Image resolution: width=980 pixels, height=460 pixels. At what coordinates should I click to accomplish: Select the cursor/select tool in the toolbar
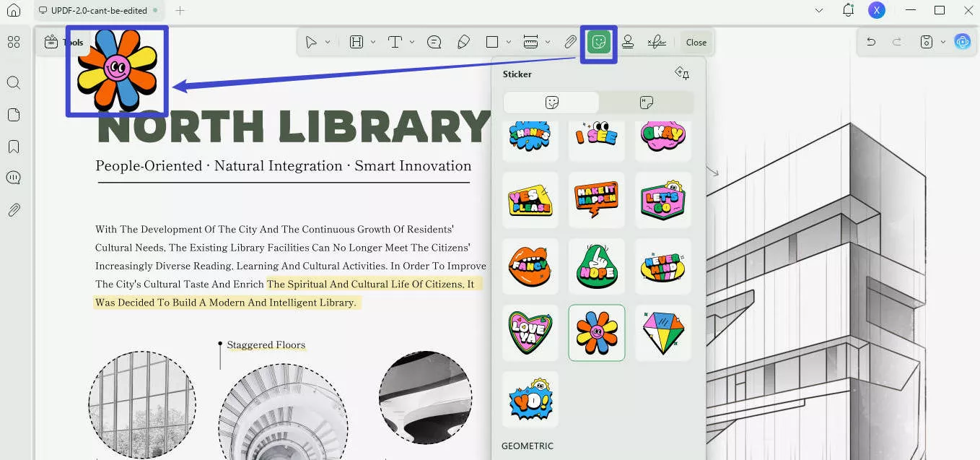click(311, 42)
